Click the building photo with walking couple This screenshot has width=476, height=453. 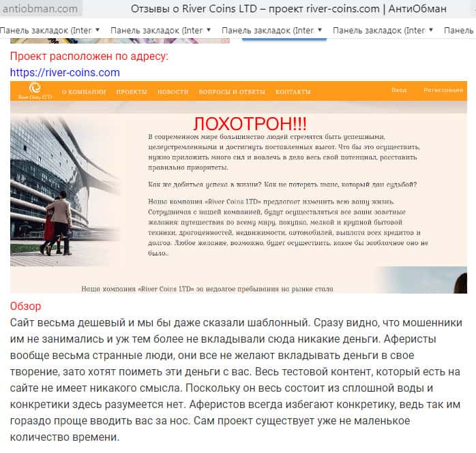click(65, 191)
